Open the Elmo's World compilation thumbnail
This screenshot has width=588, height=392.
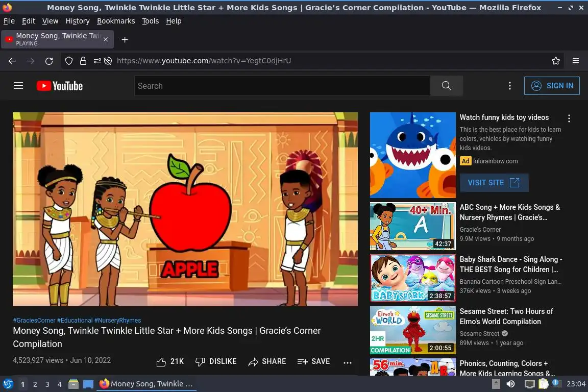point(412,330)
